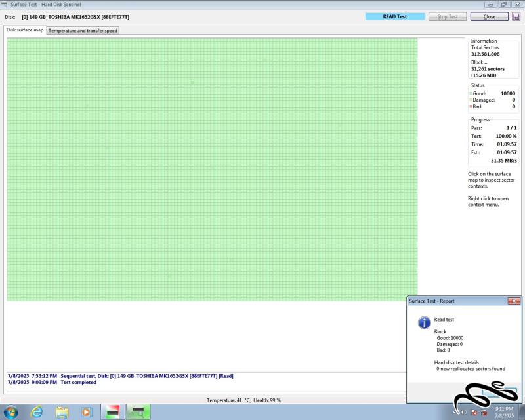Minimize the Surface Test window
Screen dimensions: 525x420
pos(490,5)
